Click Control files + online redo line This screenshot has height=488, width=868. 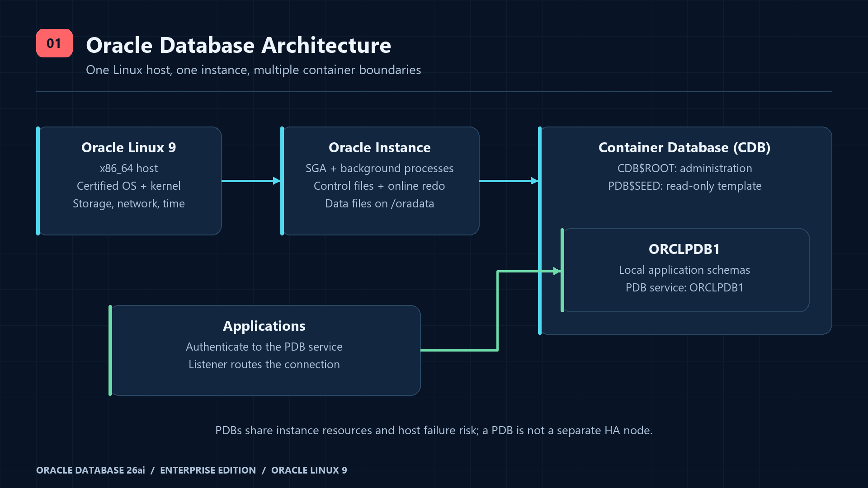click(380, 186)
